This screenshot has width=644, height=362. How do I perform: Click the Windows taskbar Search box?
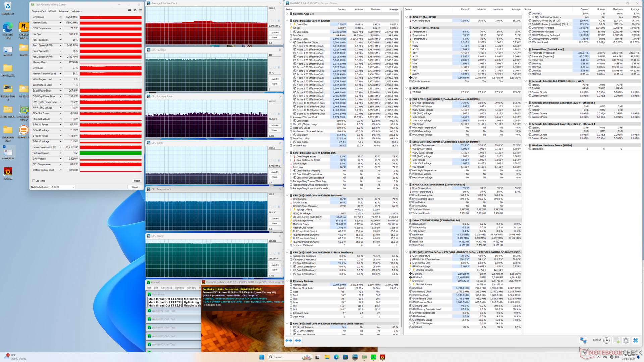click(x=278, y=357)
